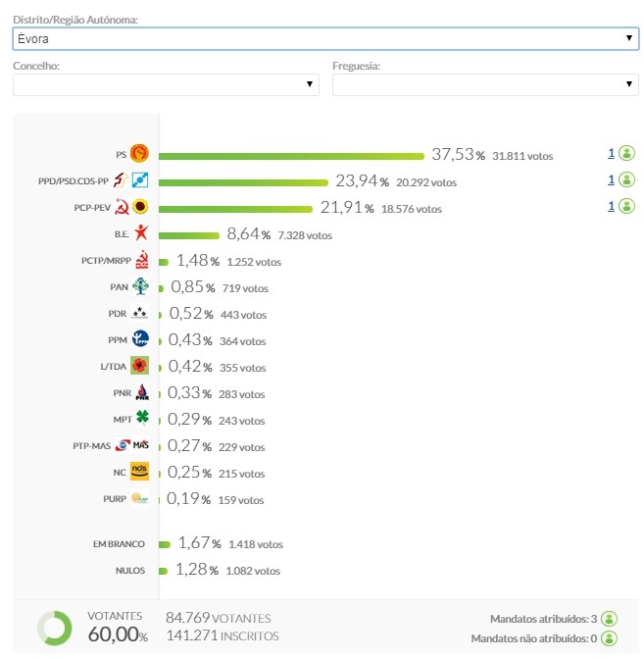Click the CDS-PP blue square logo

[140, 180]
